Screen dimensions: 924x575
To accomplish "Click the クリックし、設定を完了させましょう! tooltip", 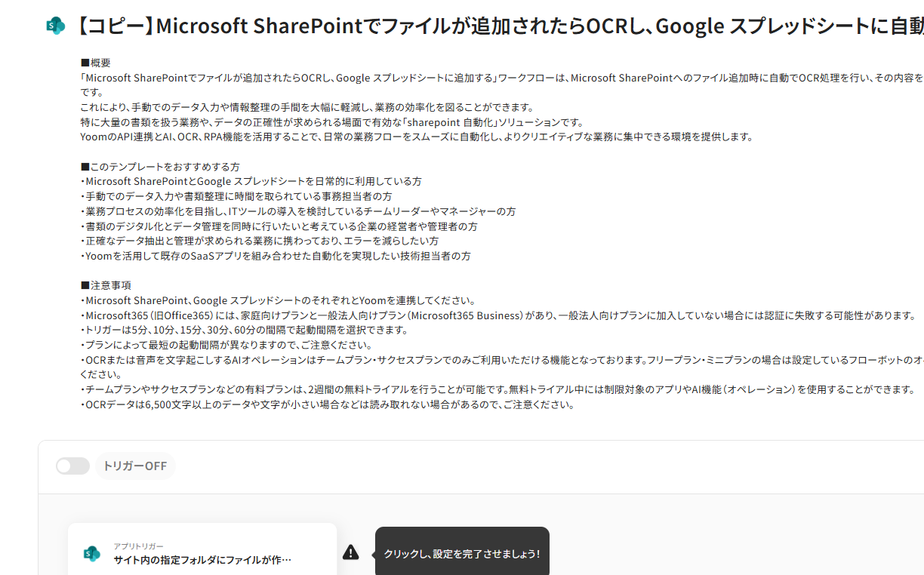I will click(462, 553).
